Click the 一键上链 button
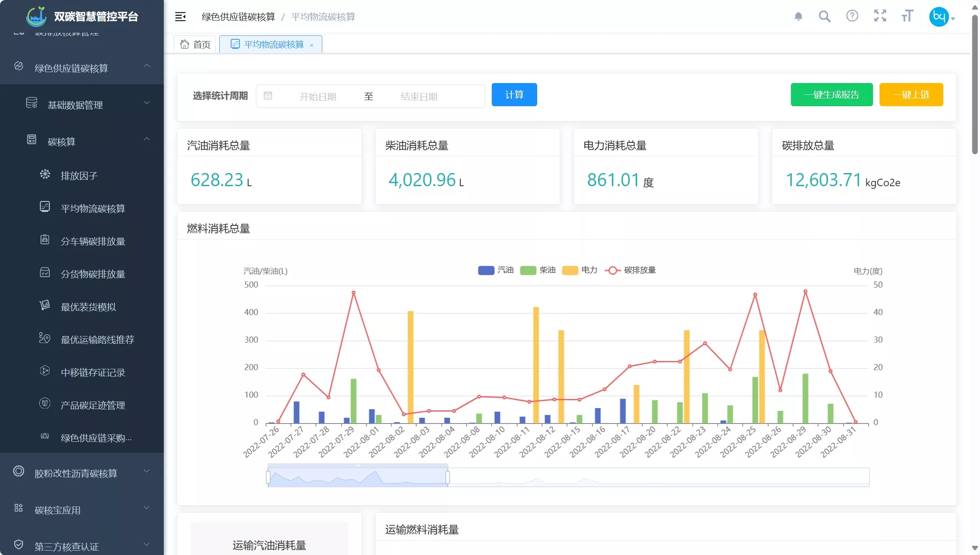The image size is (980, 555). (911, 94)
